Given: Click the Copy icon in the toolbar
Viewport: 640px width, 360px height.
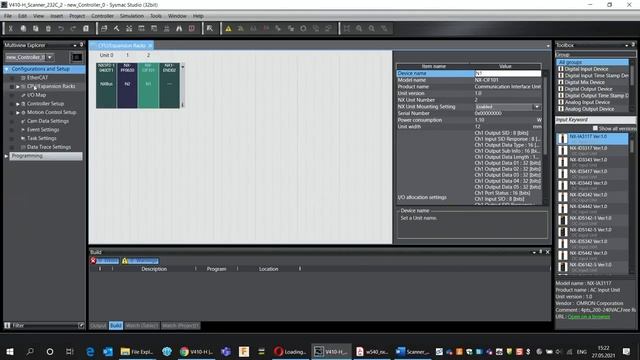Looking at the screenshot, I should pyautogui.click(x=23, y=29).
